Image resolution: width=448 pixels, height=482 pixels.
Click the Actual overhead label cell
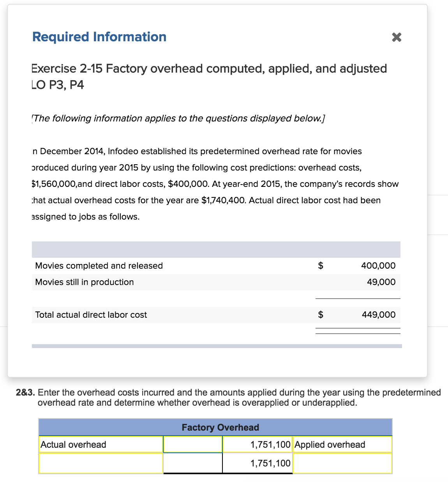point(74,444)
